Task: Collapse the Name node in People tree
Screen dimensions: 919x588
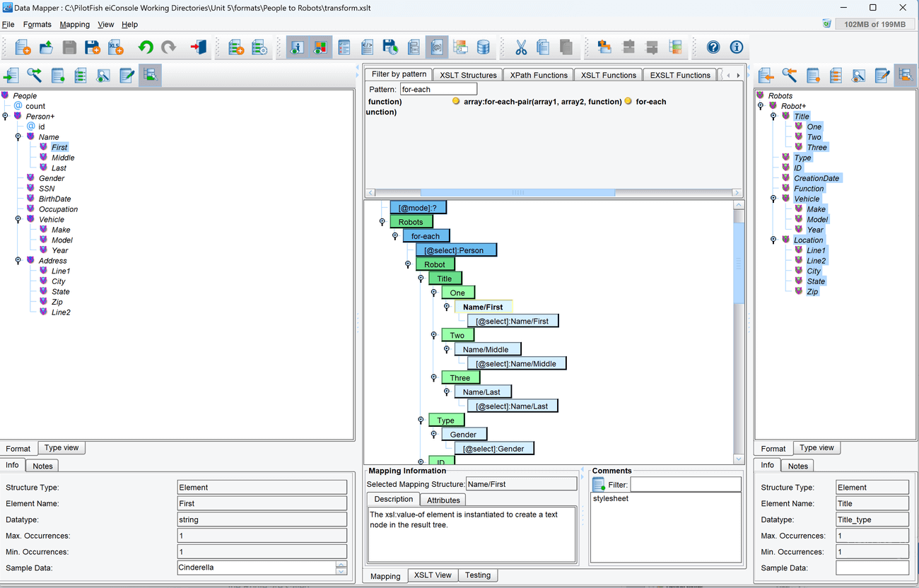Action: [18, 136]
